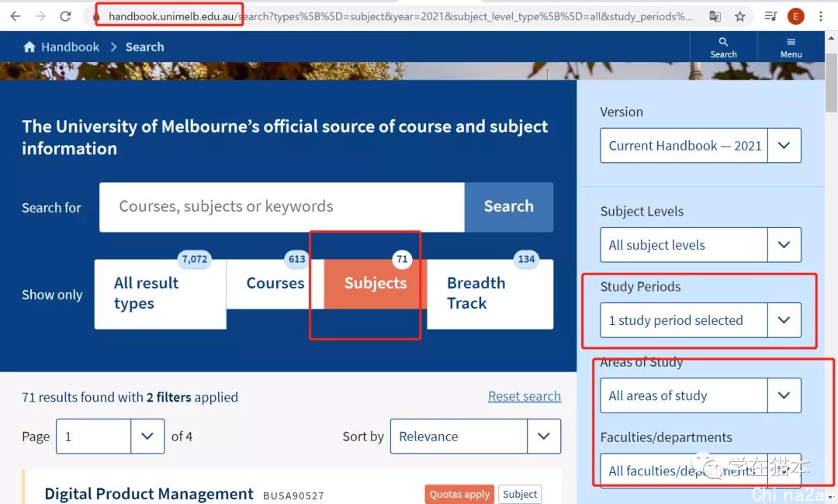Viewport: 838px width, 504px height.
Task: Click the address bar URL
Action: [x=400, y=16]
